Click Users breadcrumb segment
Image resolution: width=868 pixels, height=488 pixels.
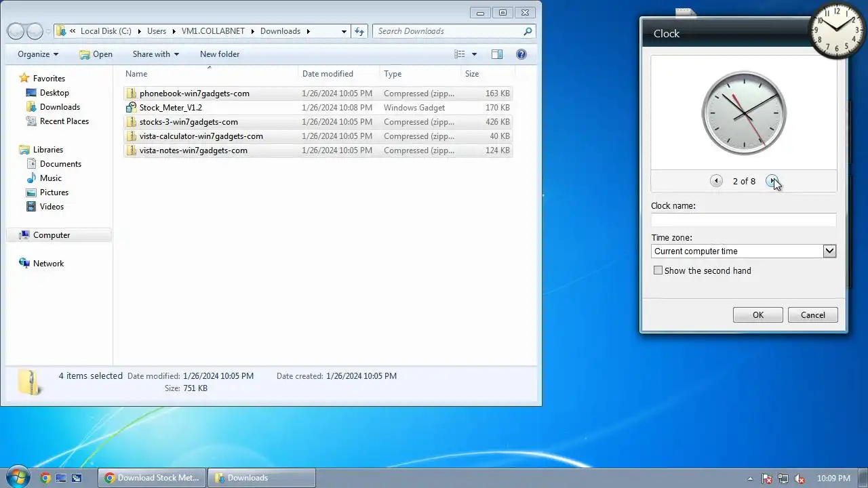coord(157,31)
